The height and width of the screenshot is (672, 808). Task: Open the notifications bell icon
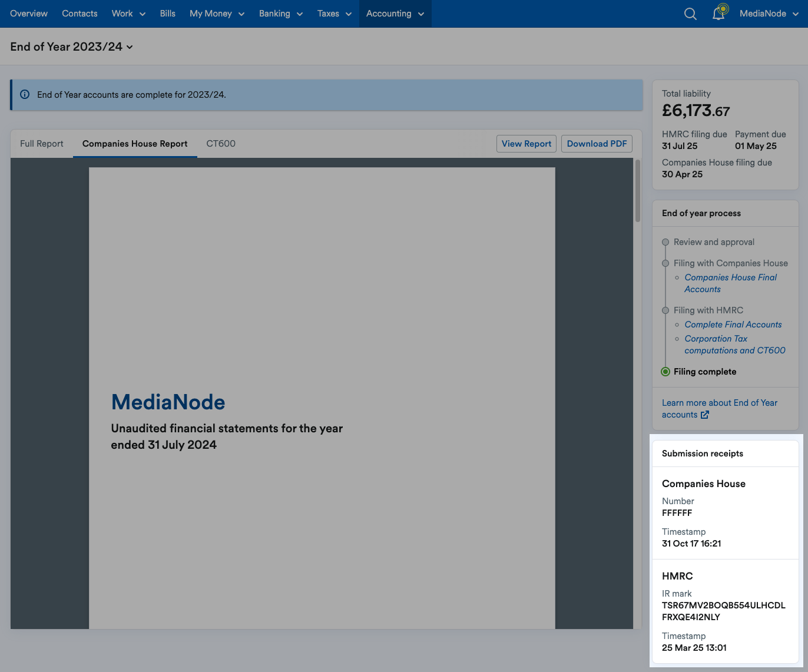719,12
